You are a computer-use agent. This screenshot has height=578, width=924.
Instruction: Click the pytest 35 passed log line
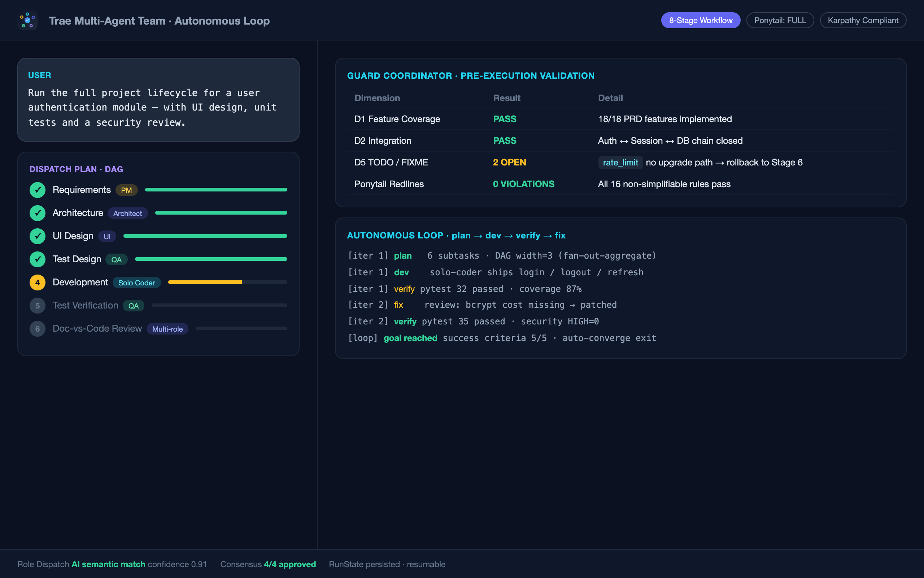click(x=473, y=322)
